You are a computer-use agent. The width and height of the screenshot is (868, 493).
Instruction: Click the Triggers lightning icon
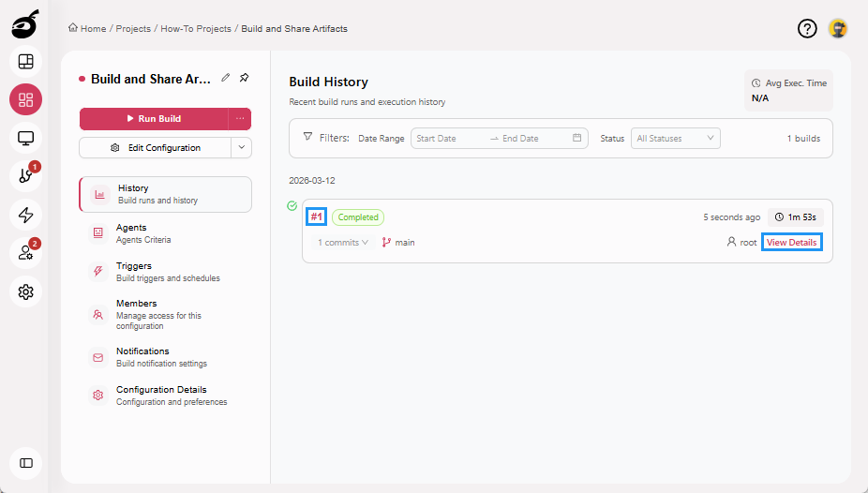[x=98, y=271]
